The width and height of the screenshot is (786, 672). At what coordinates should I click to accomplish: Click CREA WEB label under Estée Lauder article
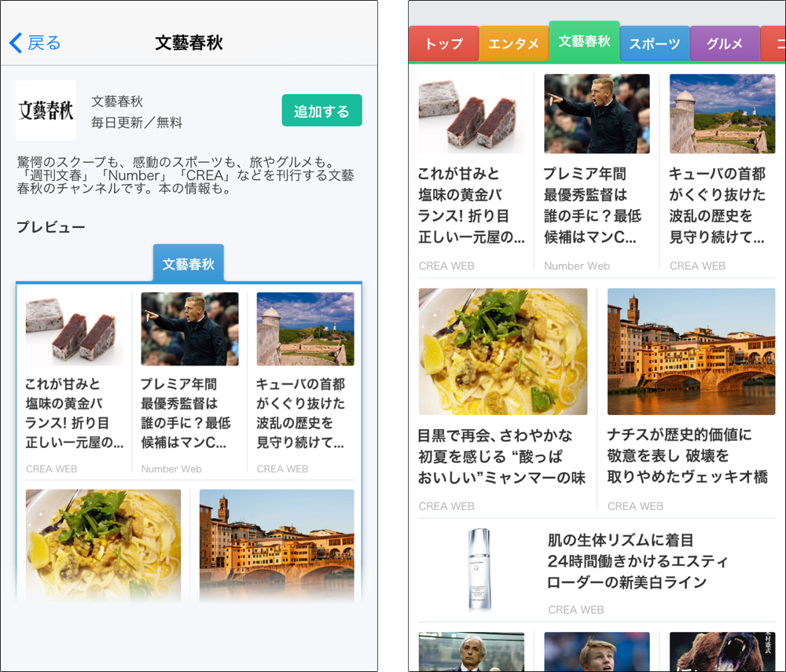click(x=576, y=610)
